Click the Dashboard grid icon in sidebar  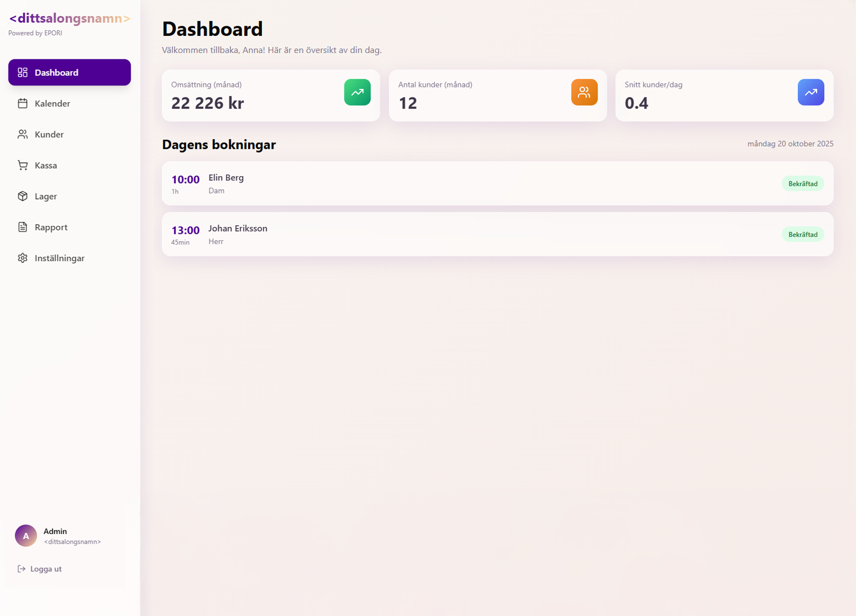point(23,72)
